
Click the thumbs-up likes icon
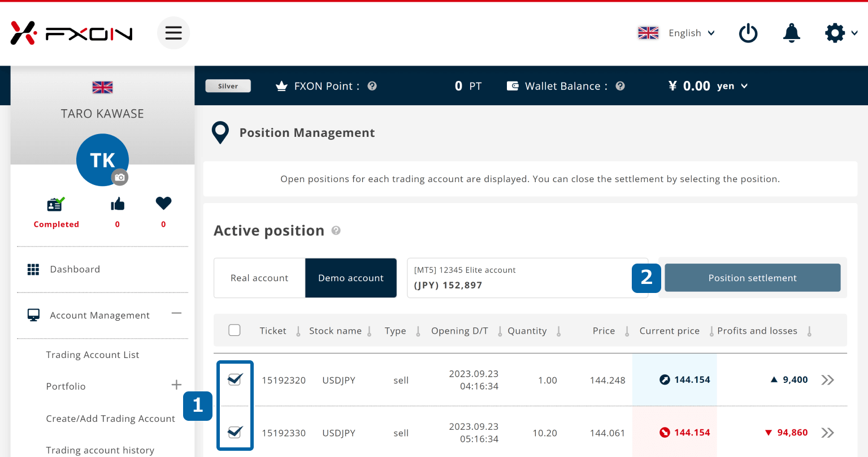(x=118, y=204)
